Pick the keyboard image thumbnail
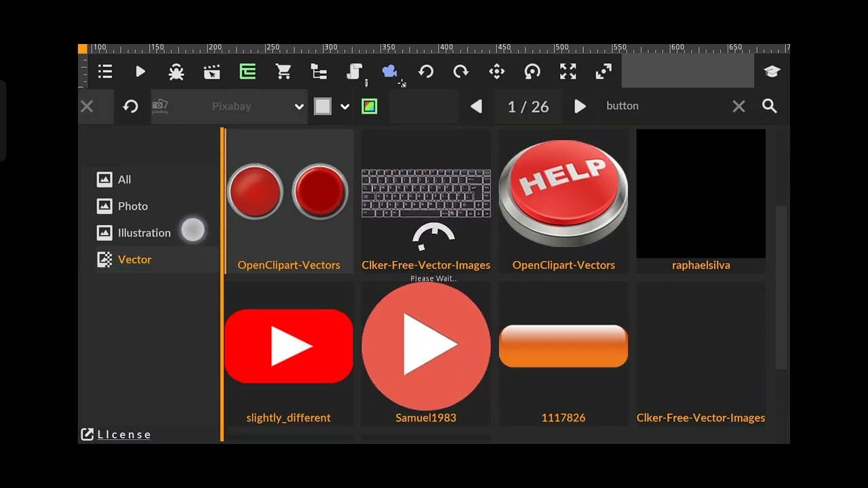The height and width of the screenshot is (488, 868). (426, 193)
